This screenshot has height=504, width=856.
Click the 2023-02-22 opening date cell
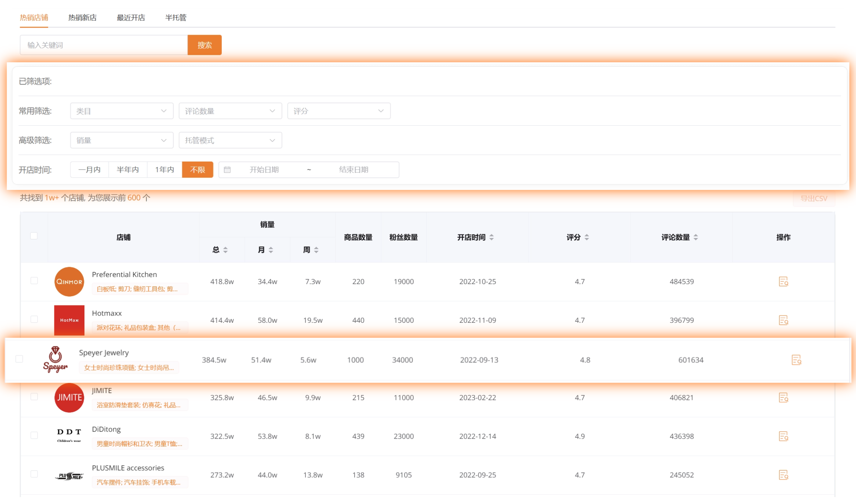(477, 398)
